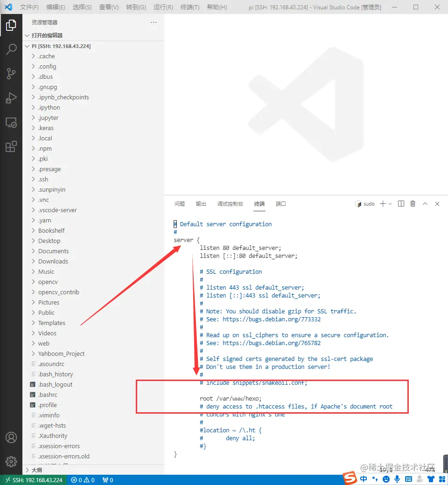Click the new terminal plus icon

[x=383, y=203]
